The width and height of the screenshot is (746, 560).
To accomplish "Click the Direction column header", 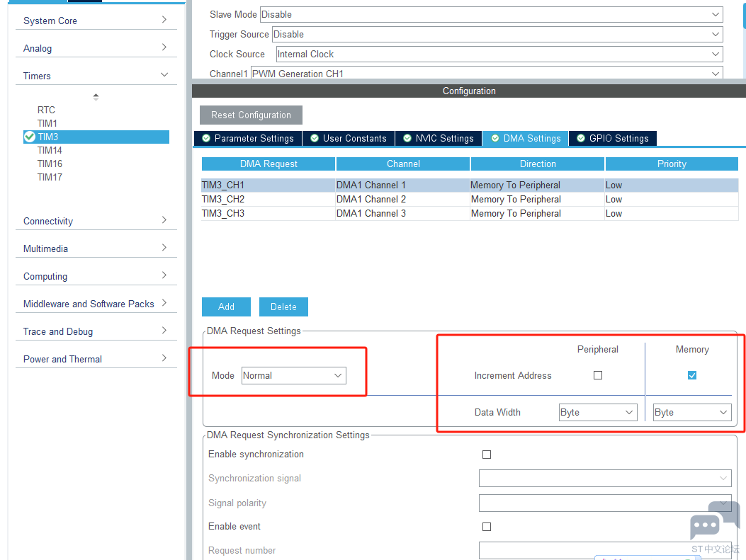I will (538, 164).
